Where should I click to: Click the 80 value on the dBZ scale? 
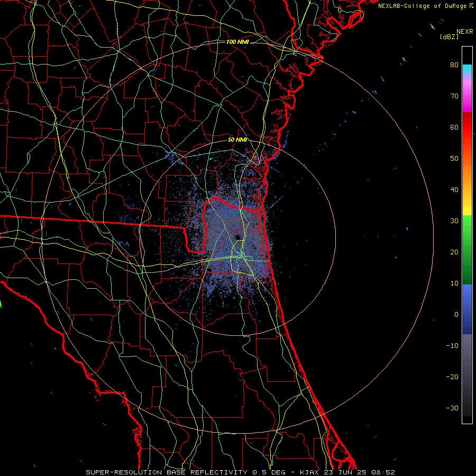click(x=454, y=65)
